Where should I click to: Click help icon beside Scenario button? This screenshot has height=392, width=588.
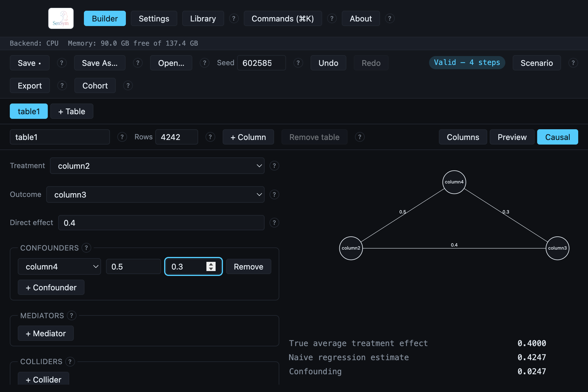pyautogui.click(x=573, y=63)
